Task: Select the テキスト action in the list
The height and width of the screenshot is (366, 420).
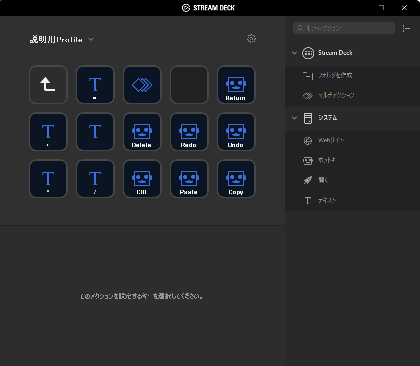Action: pos(353,200)
